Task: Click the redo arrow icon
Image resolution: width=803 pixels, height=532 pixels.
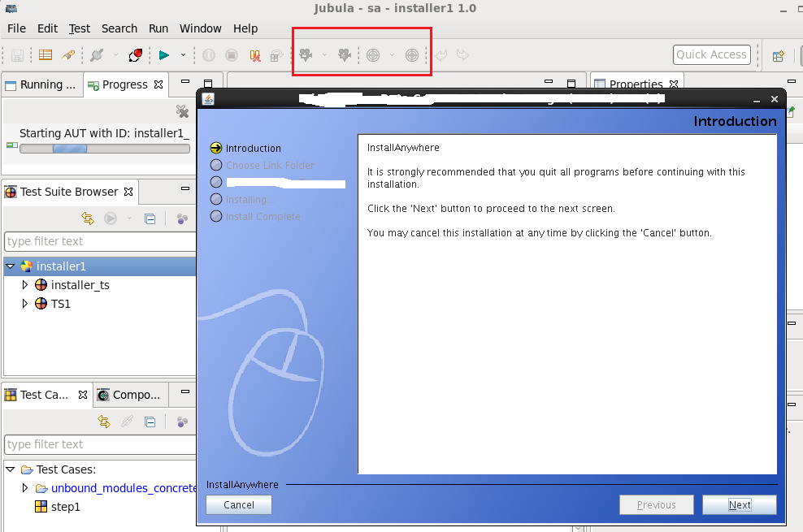Action: click(462, 54)
